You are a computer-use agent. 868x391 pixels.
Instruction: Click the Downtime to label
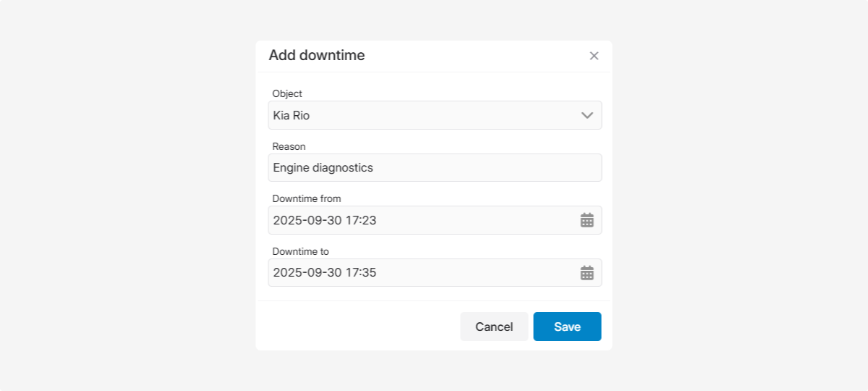[300, 251]
